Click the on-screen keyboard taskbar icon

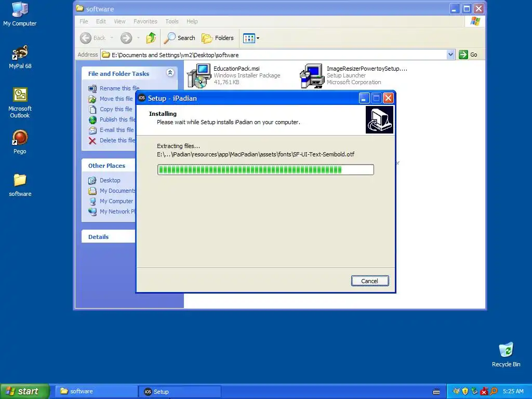click(x=436, y=392)
